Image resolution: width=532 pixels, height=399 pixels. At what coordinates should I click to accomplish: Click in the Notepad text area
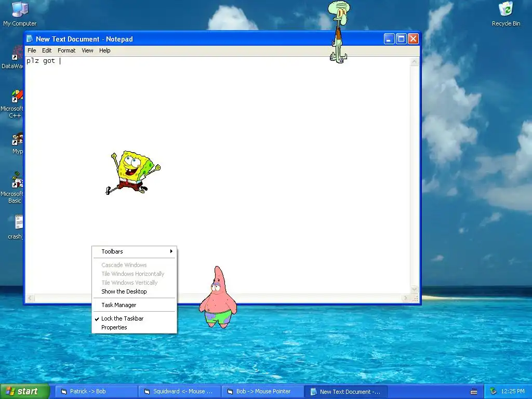pos(218,176)
